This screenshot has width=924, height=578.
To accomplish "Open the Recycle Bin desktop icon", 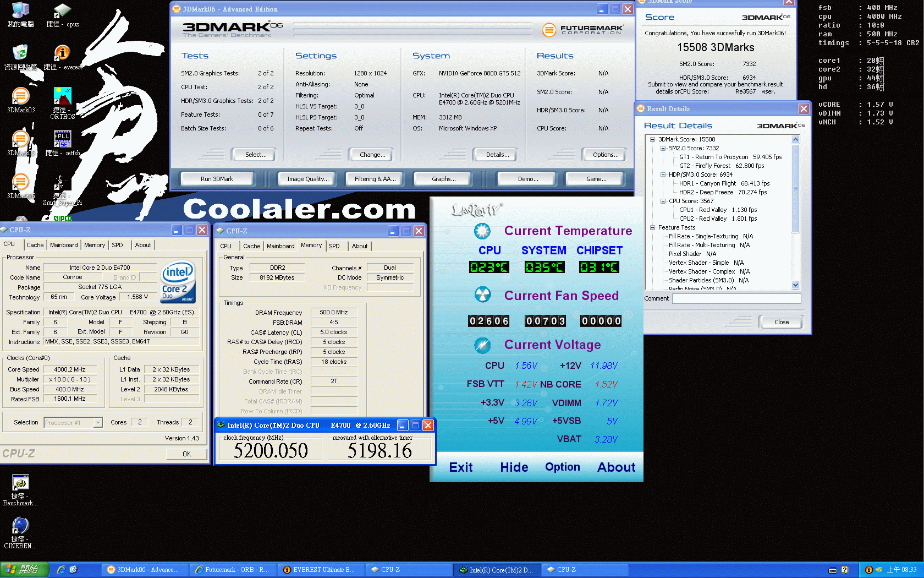I will coord(20,57).
